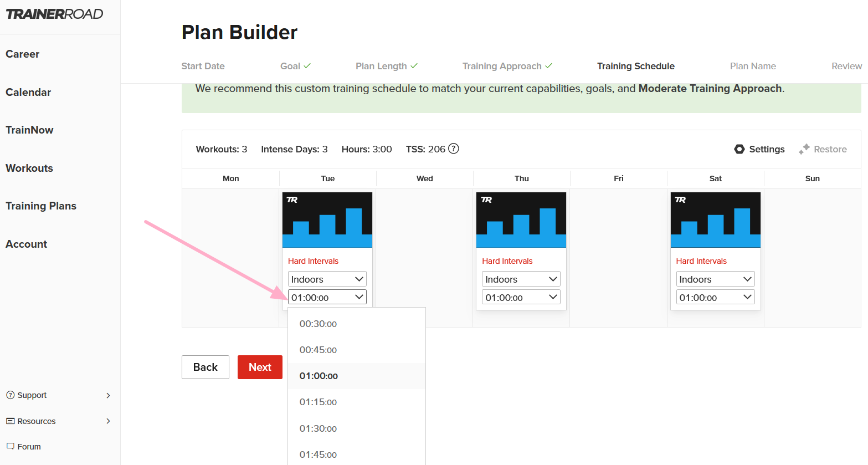The image size is (868, 465).
Task: Open Saturday's 01:00:00 duration dropdown
Action: [x=716, y=297]
